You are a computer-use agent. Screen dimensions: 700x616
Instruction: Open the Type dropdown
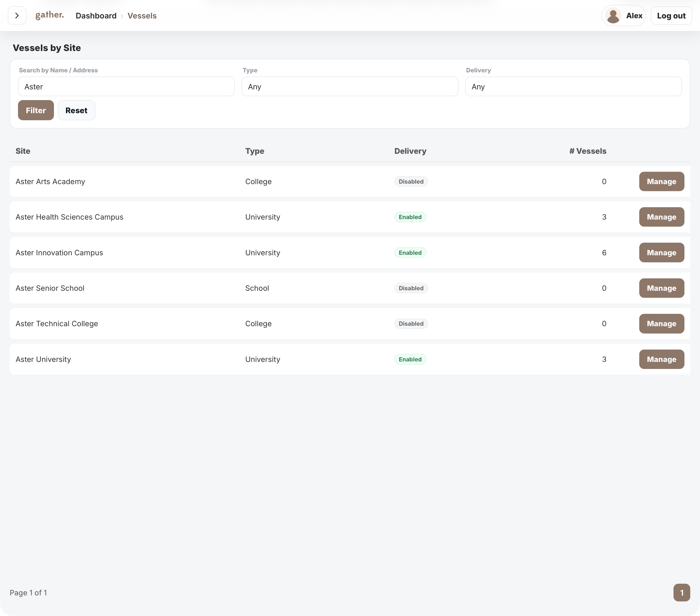tap(350, 86)
